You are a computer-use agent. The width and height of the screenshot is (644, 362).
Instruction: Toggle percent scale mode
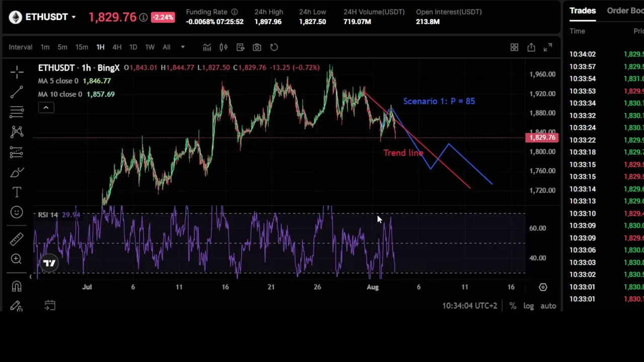coord(513,306)
